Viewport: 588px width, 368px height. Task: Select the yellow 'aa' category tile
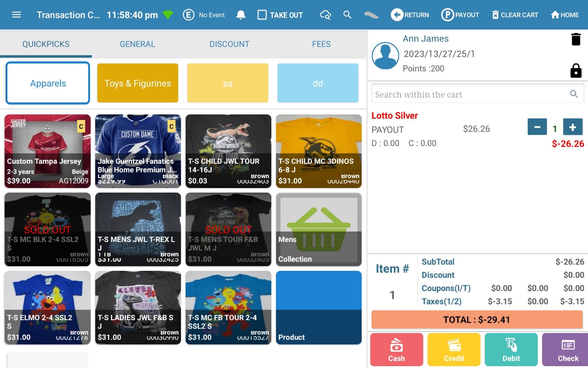(228, 83)
